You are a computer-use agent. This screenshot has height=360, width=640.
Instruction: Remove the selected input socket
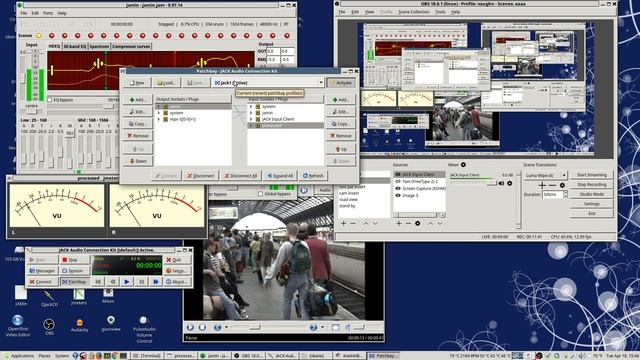tap(340, 136)
